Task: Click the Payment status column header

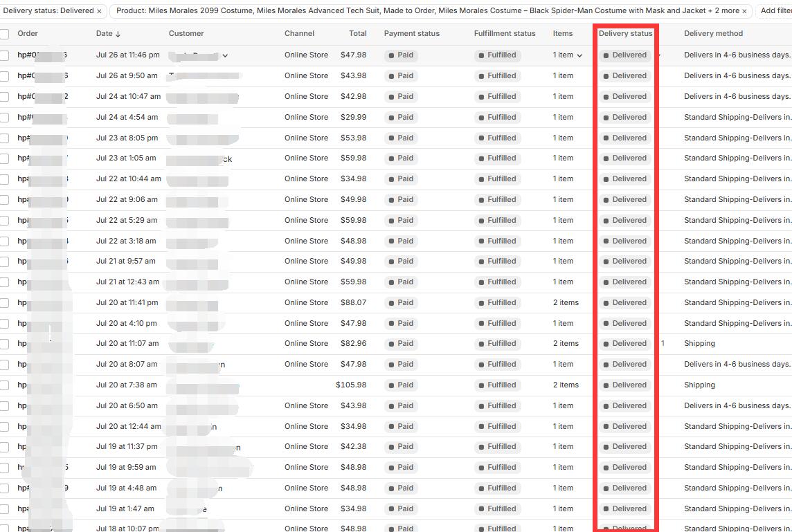Action: pos(411,33)
